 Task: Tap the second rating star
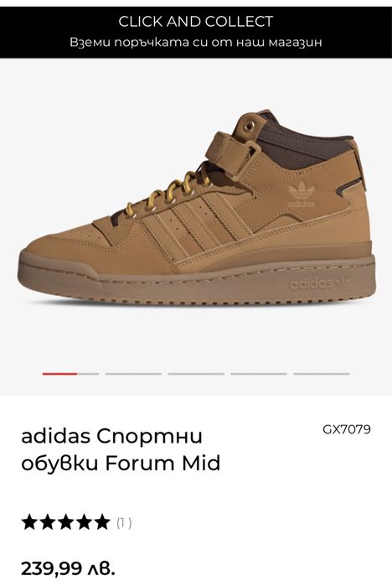(x=48, y=522)
